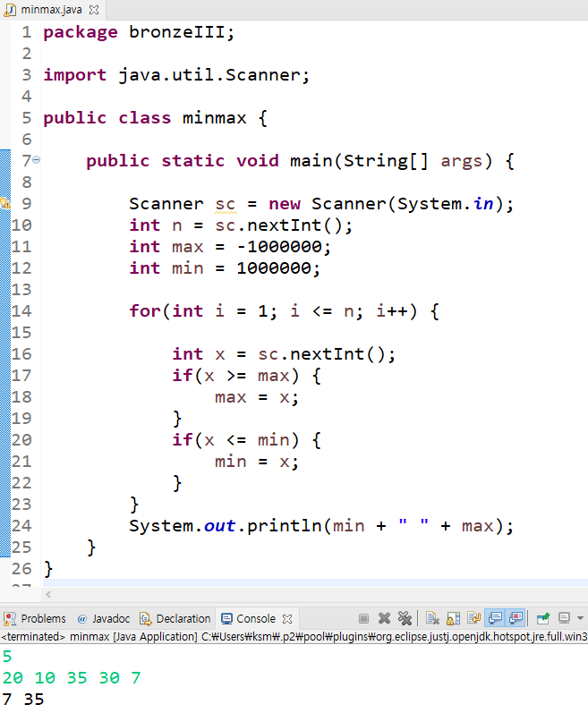Open the Problems tab
The width and height of the screenshot is (588, 713).
(x=35, y=618)
